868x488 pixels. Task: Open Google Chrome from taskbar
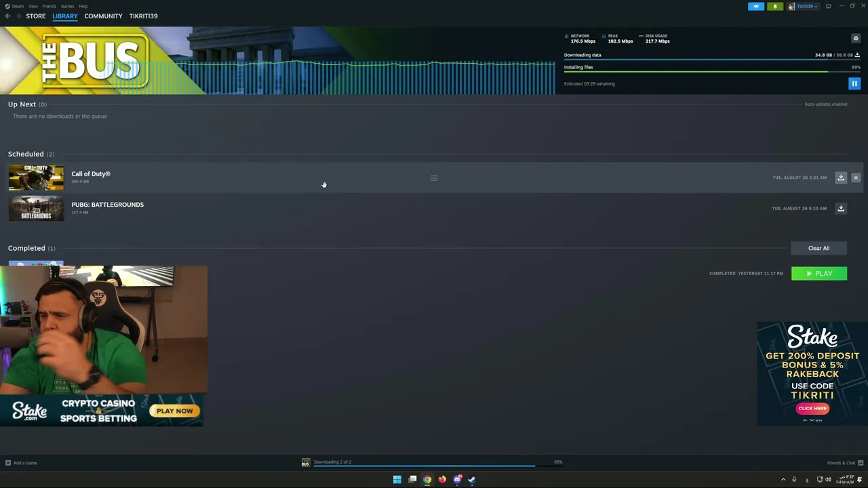coord(427,479)
